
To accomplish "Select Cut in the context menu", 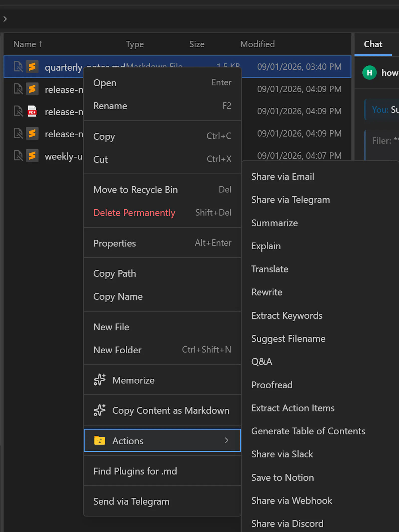I will click(162, 159).
